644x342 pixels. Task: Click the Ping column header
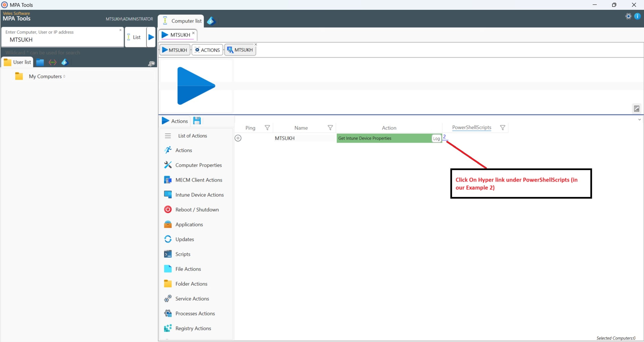[250, 128]
